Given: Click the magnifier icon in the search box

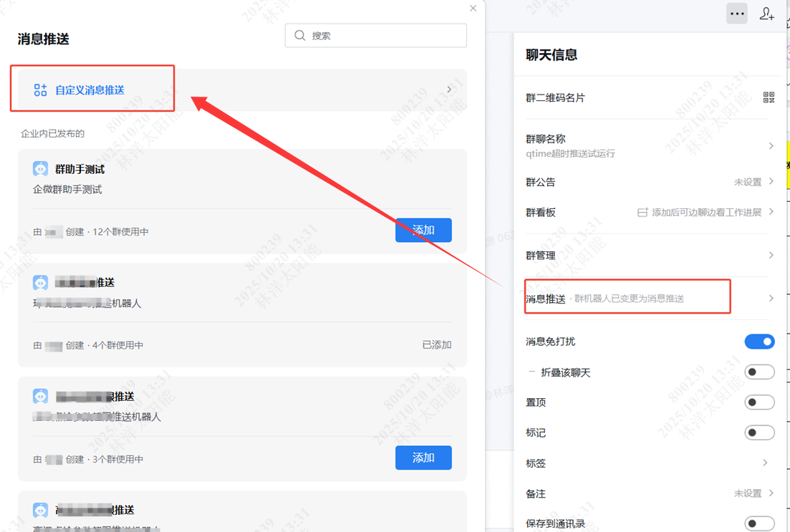Looking at the screenshot, I should 300,35.
